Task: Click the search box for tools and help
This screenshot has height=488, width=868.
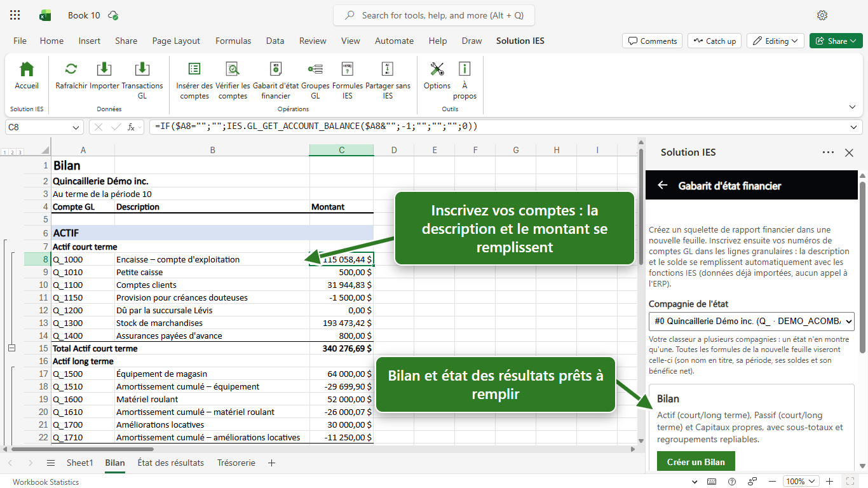Action: [x=434, y=15]
